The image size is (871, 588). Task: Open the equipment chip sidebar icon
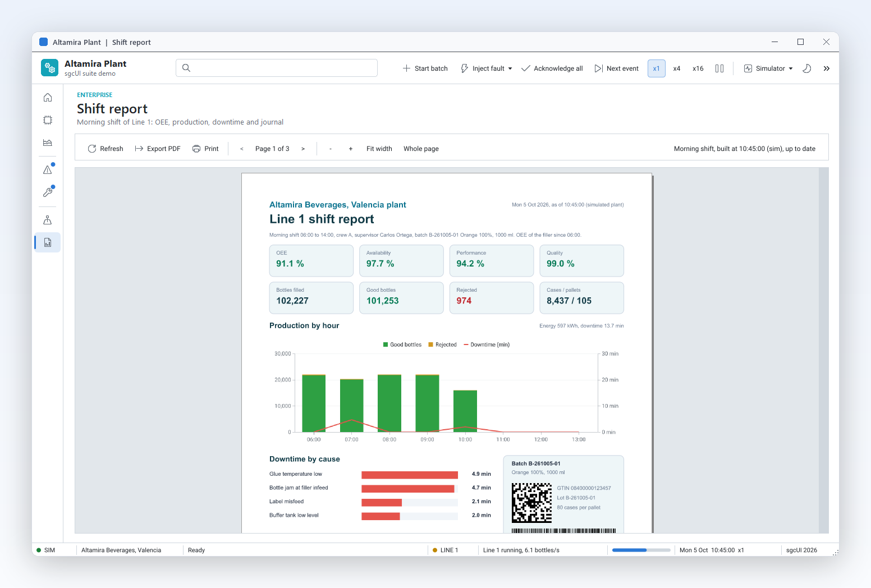[48, 120]
